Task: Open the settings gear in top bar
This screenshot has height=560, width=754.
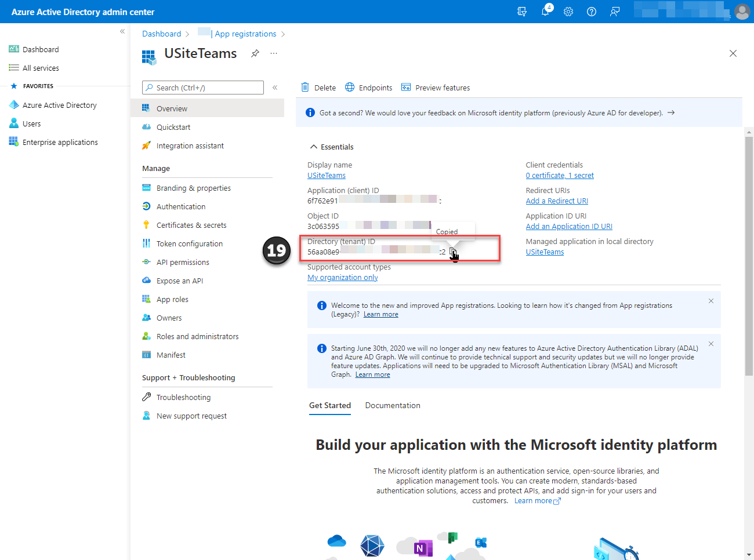Action: point(568,12)
